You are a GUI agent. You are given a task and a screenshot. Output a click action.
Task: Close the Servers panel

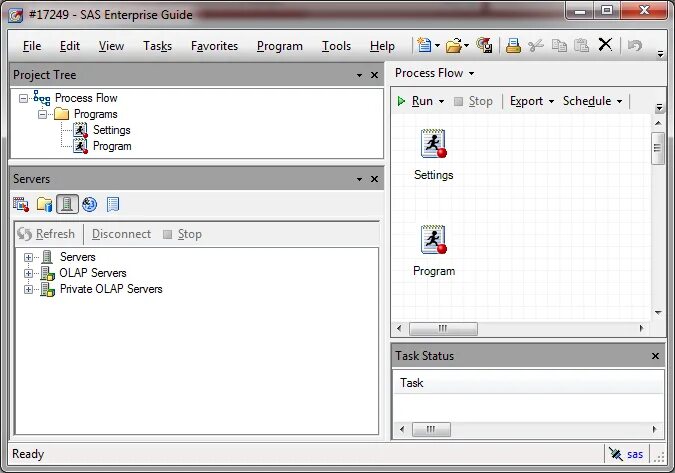click(x=375, y=179)
